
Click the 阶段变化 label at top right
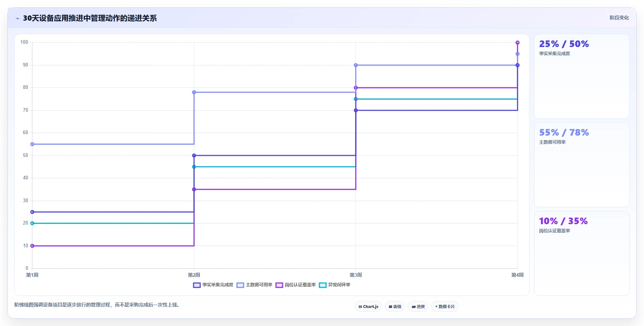click(619, 18)
